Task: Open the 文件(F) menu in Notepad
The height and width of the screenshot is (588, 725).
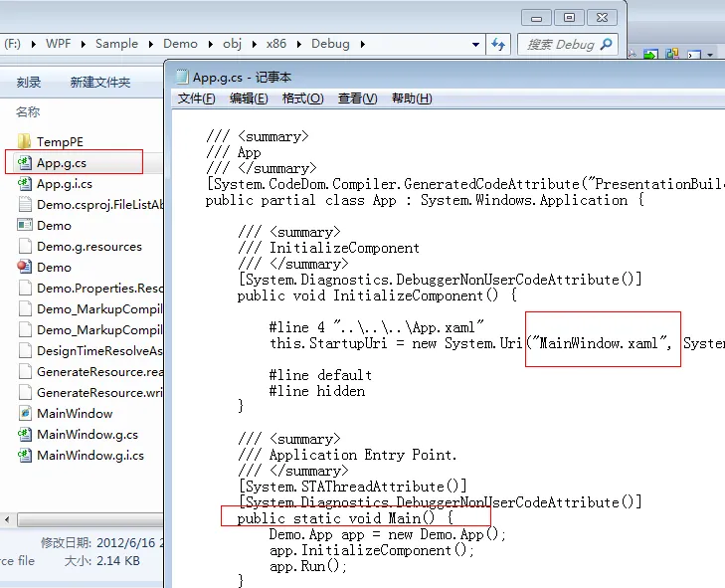Action: (197, 98)
